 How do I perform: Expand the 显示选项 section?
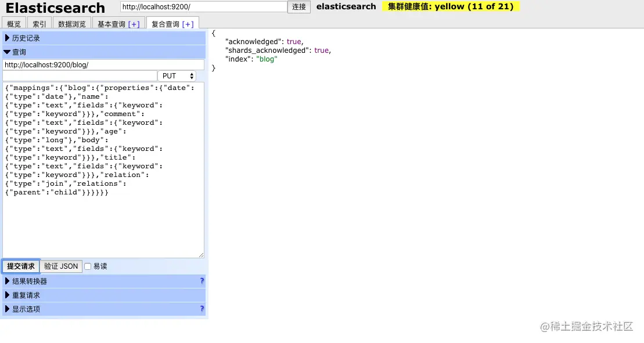(104, 309)
